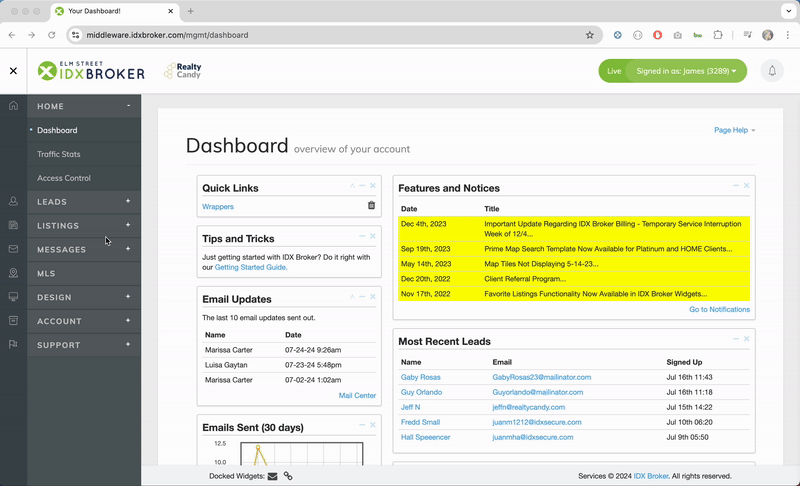800x486 pixels.
Task: Click the Support flag icon in sidebar
Action: coord(13,344)
